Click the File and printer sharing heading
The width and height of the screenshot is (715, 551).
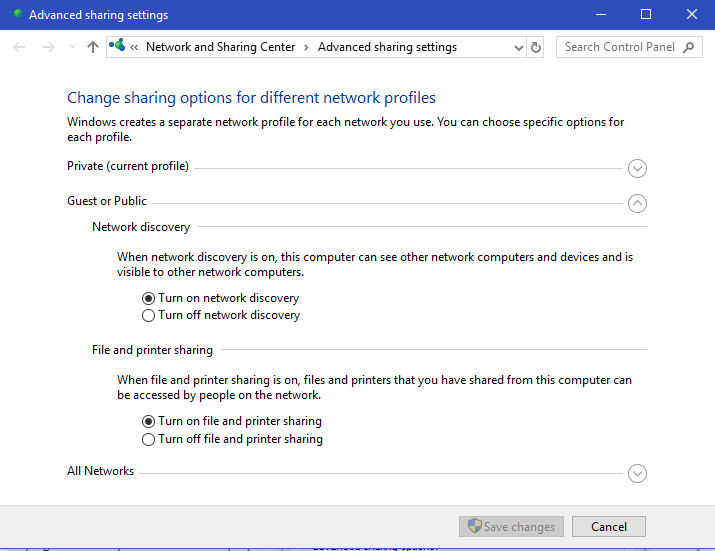click(x=152, y=350)
